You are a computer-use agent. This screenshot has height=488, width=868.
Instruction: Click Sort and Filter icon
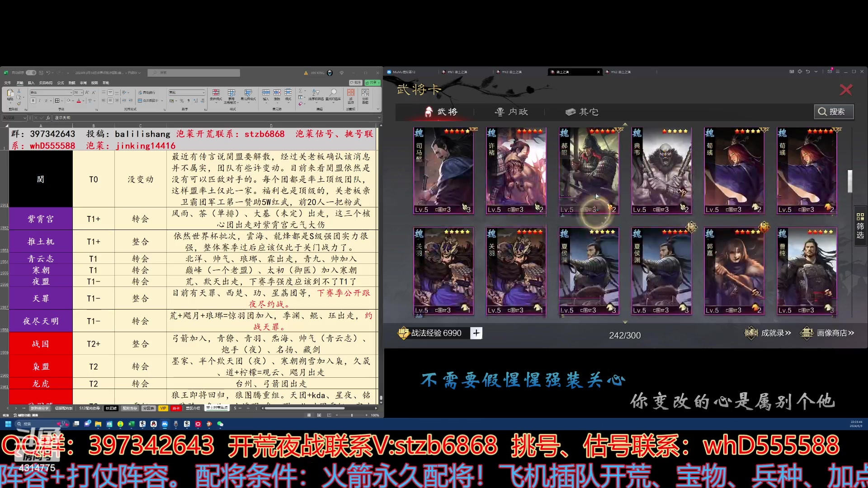(x=316, y=93)
